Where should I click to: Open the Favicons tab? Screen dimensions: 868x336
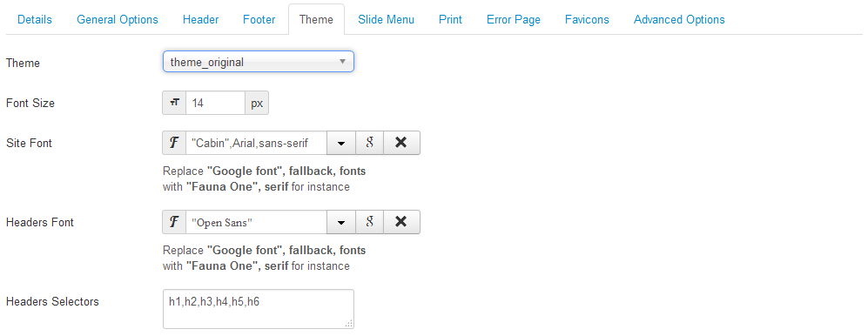click(x=587, y=19)
